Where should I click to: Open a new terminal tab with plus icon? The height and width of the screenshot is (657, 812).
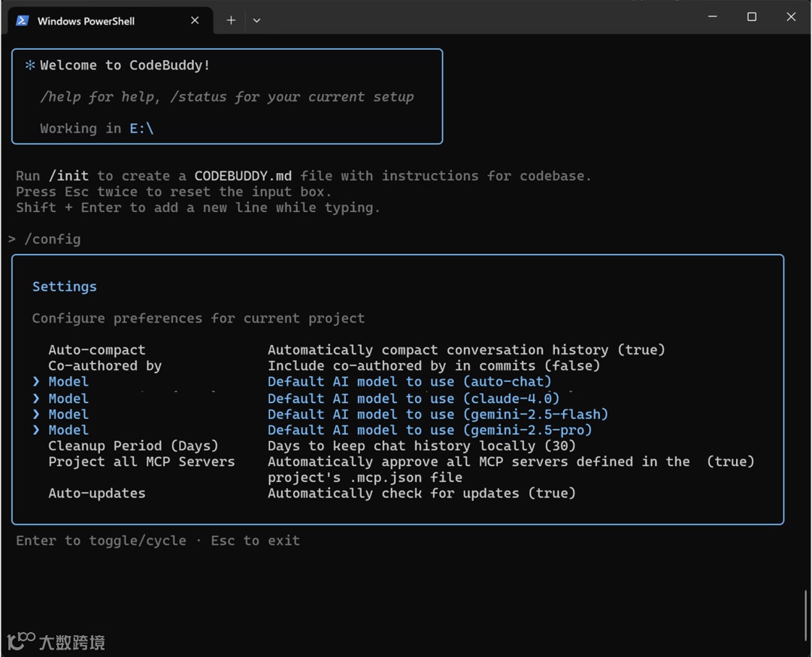tap(231, 20)
